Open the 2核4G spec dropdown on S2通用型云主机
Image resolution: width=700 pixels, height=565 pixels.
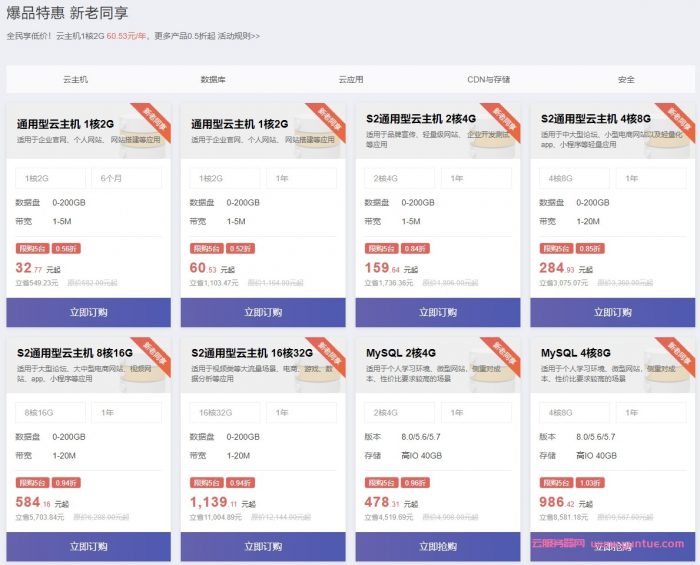pyautogui.click(x=399, y=178)
